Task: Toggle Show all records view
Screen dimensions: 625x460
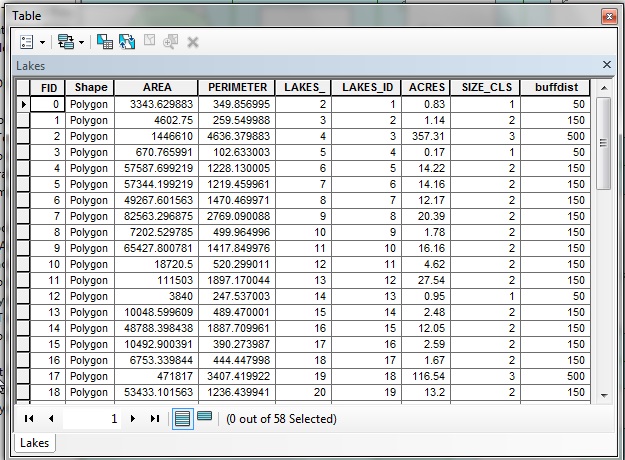Action: pyautogui.click(x=183, y=419)
